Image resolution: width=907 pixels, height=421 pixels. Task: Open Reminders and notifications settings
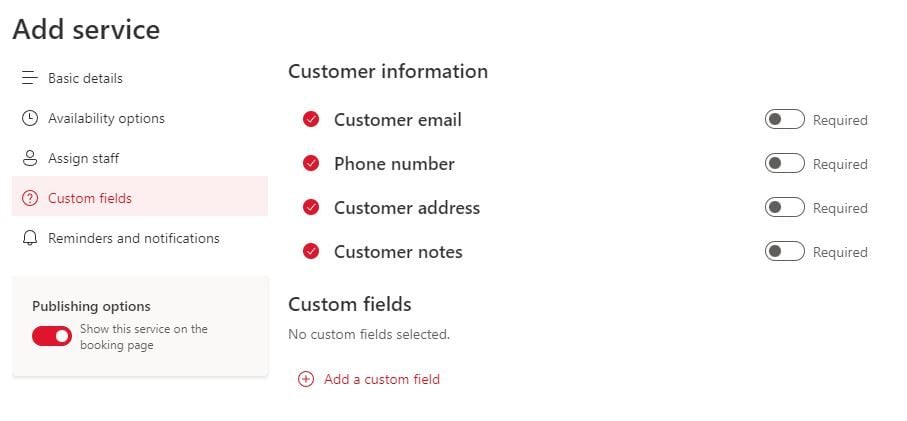tap(133, 238)
